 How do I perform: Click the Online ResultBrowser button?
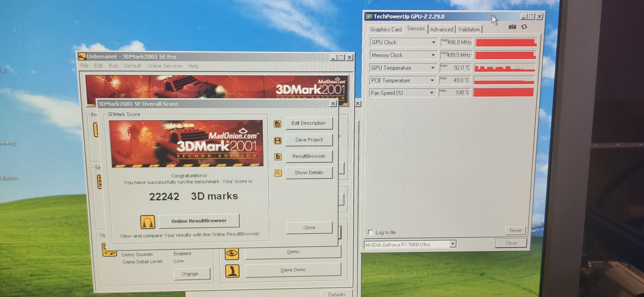coord(199,221)
